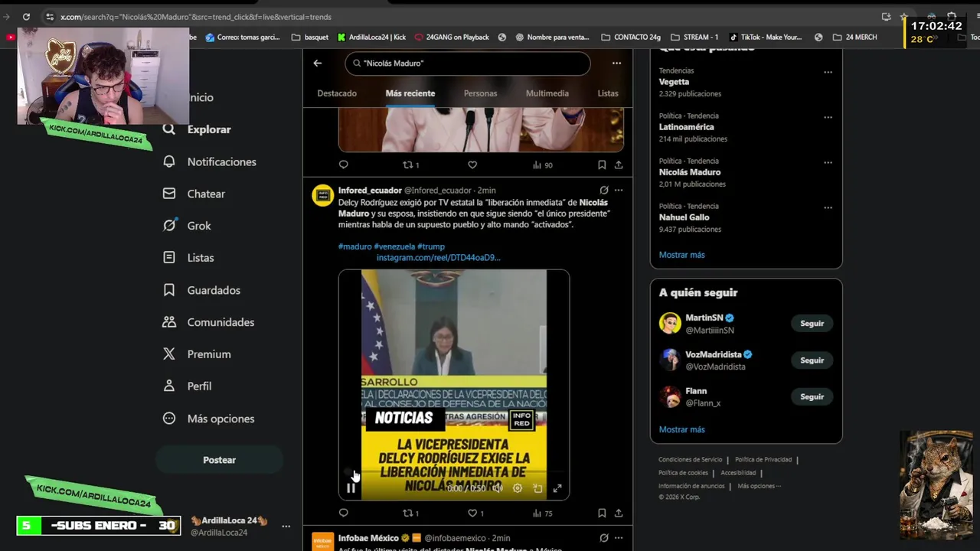Open video settings gear

[x=518, y=488]
